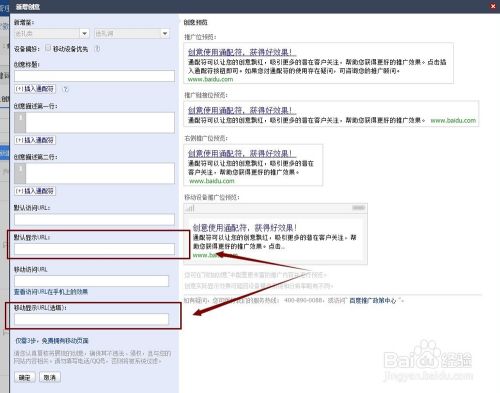Click www.baidu.com in the 推广链接位预览 preview
The width and height of the screenshot is (500, 393).
click(x=453, y=120)
